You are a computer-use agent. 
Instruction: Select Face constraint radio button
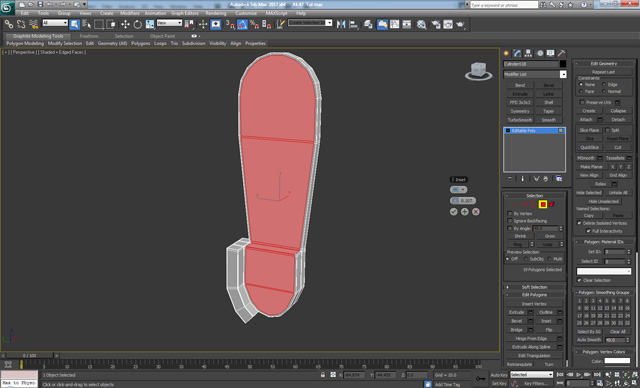581,91
